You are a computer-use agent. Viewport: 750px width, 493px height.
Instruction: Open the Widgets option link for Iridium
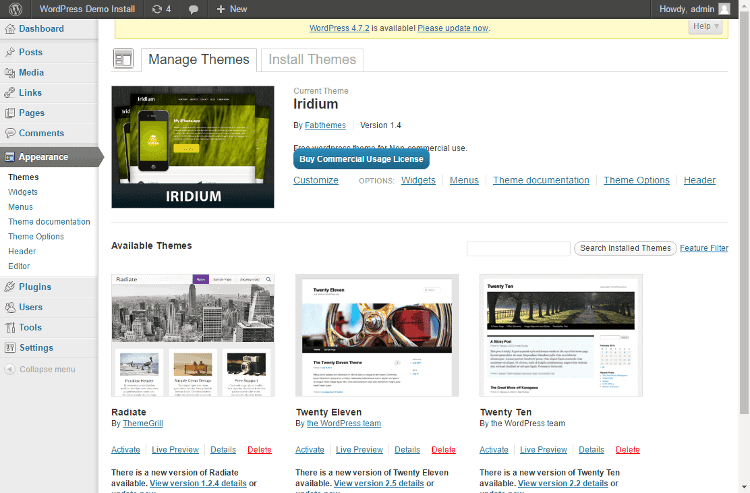(x=418, y=180)
